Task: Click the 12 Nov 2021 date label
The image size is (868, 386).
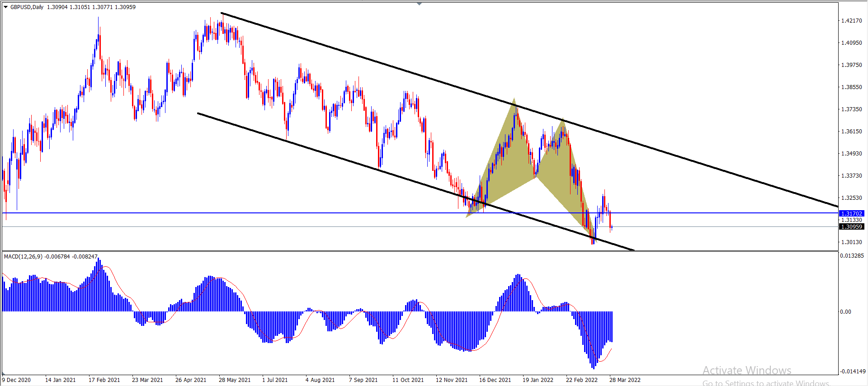Action: (452, 380)
